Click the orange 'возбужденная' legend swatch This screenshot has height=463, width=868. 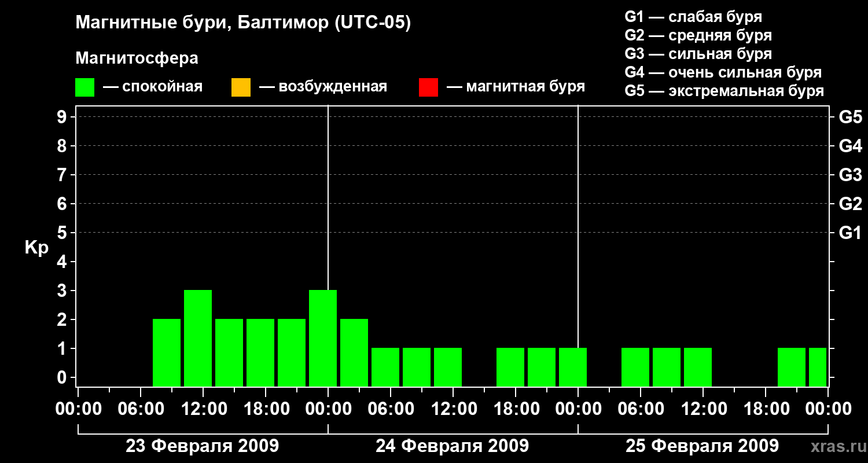pyautogui.click(x=241, y=87)
